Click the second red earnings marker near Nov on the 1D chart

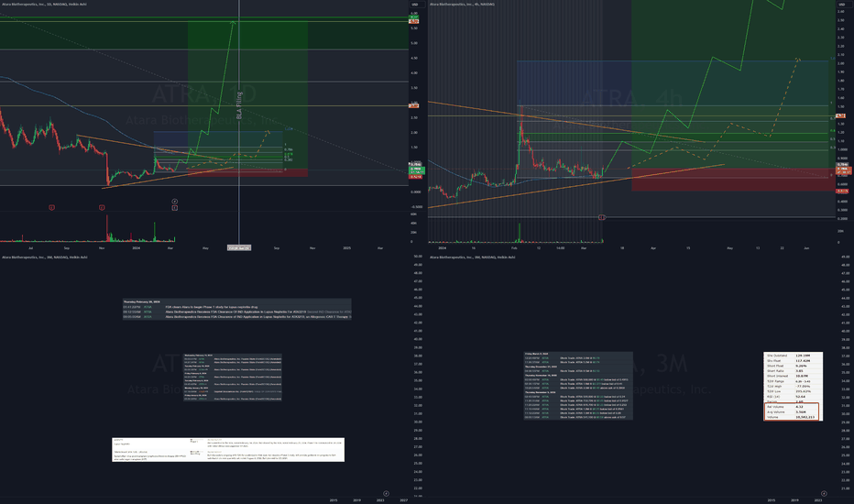[x=102, y=208]
